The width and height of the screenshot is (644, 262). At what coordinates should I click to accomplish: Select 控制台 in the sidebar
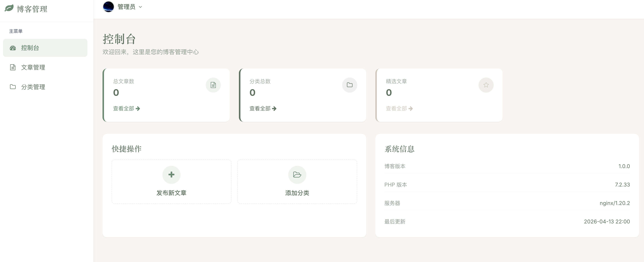point(30,48)
